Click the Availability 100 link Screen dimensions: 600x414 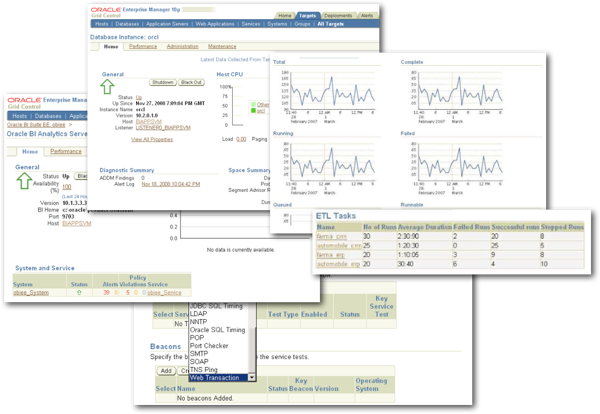point(67,187)
